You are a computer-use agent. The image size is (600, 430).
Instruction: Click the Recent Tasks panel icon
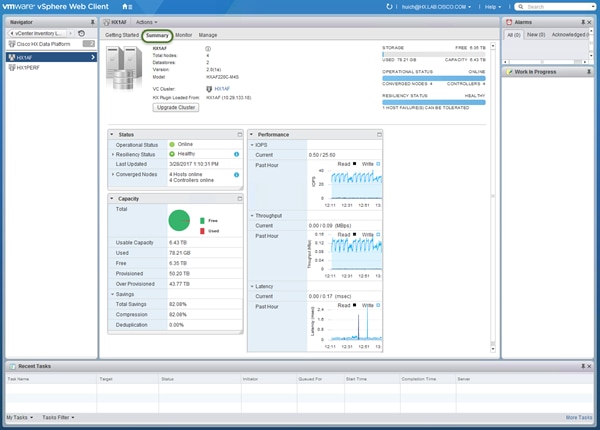tap(12, 366)
